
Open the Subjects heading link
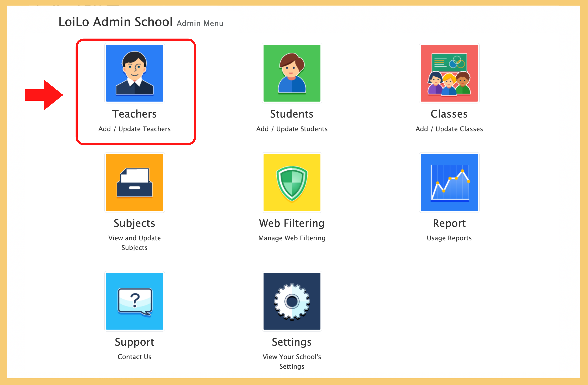tap(134, 223)
